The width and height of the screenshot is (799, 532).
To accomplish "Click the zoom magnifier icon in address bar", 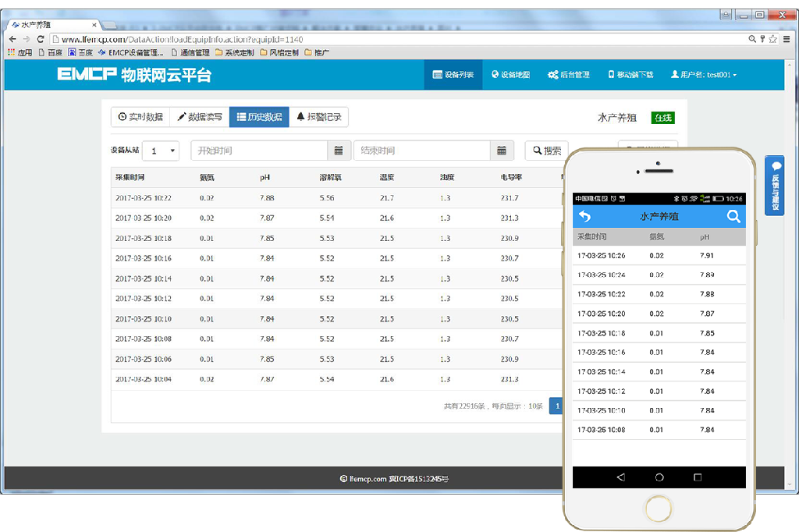I will [752, 39].
